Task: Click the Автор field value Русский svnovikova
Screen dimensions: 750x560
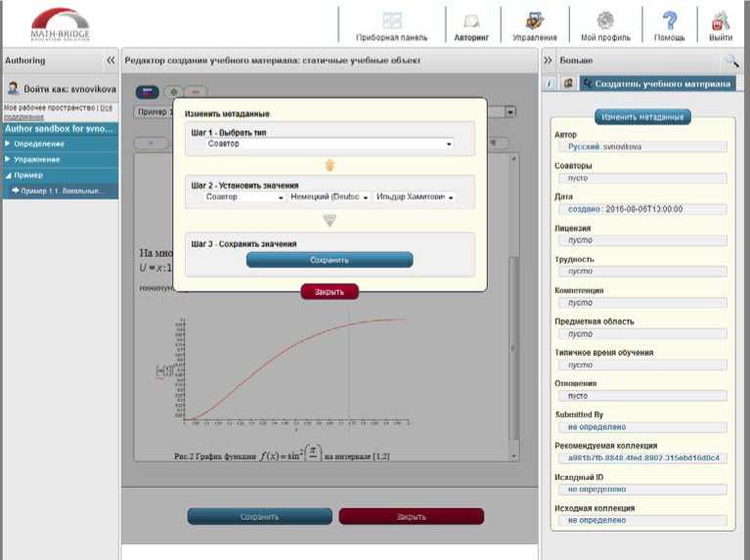Action: [x=642, y=147]
